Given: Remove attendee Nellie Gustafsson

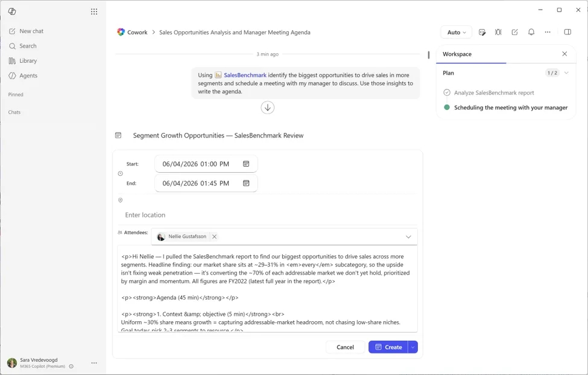Looking at the screenshot, I should tap(214, 237).
